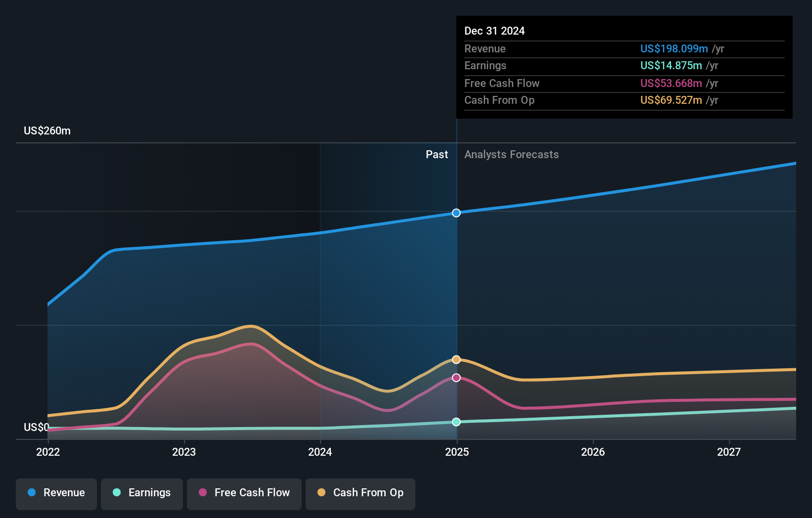Toggle the Revenue legend button

click(x=56, y=494)
